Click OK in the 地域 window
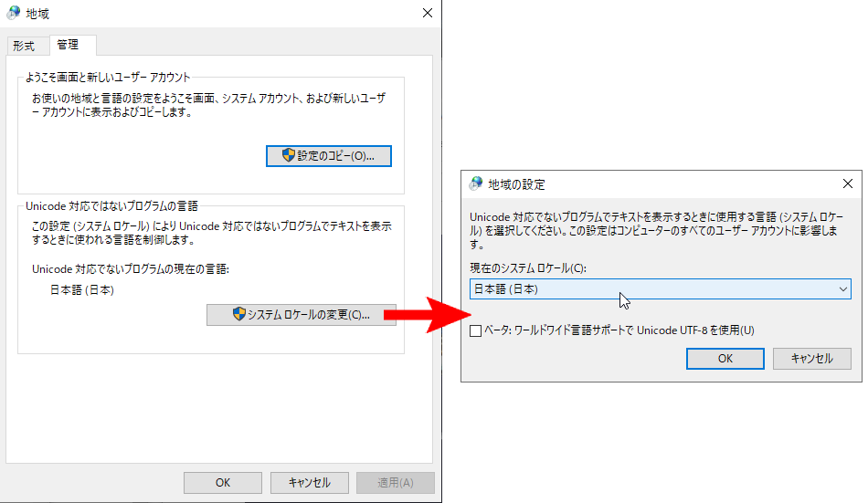Image resolution: width=868 pixels, height=503 pixels. (x=223, y=483)
